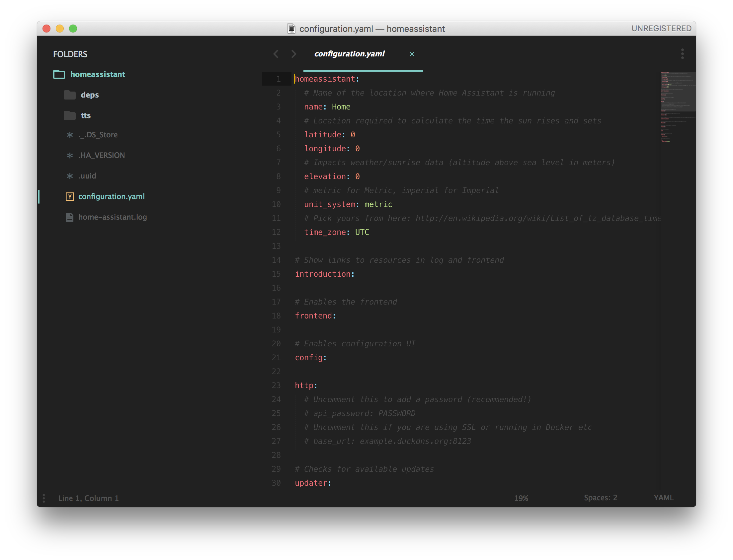This screenshot has width=733, height=560.
Task: Place cursor on 'homeassistant:' line
Action: 327,79
